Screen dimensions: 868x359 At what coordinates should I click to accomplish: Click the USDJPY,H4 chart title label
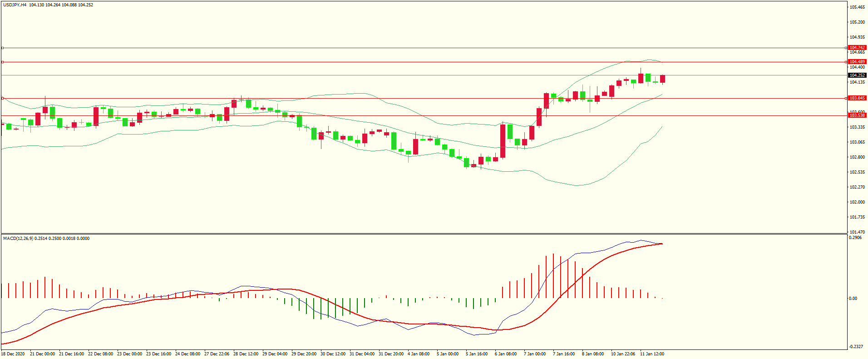click(15, 5)
